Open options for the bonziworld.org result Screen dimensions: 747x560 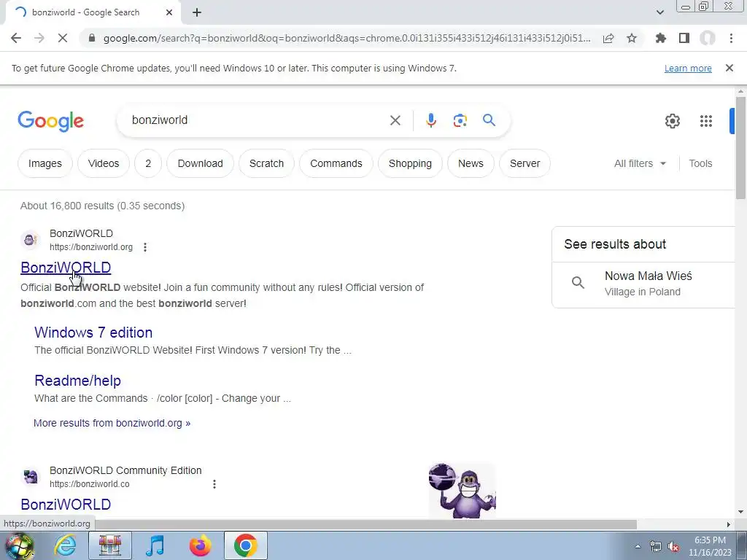pos(145,247)
